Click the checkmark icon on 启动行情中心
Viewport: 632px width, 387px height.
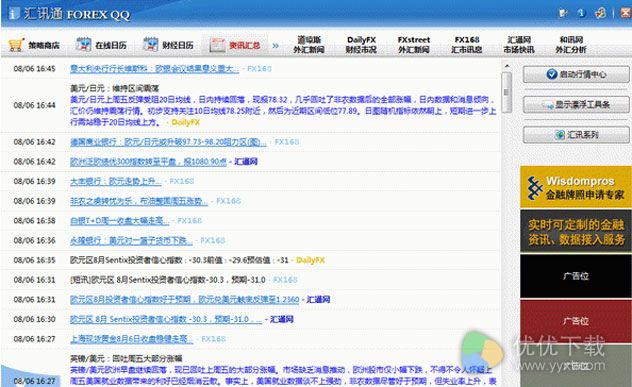[552, 74]
